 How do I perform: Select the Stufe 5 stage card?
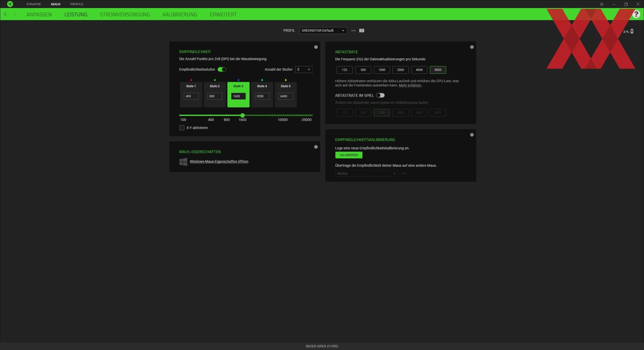coord(286,94)
